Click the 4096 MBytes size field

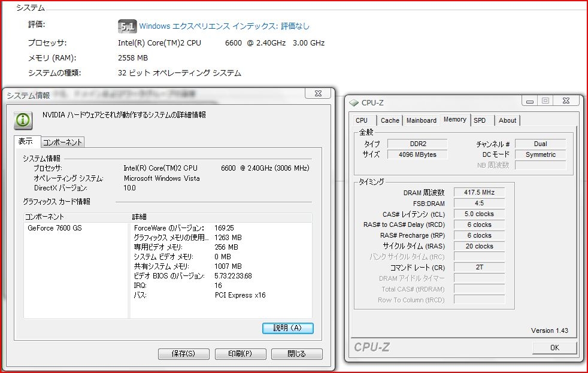(417, 154)
